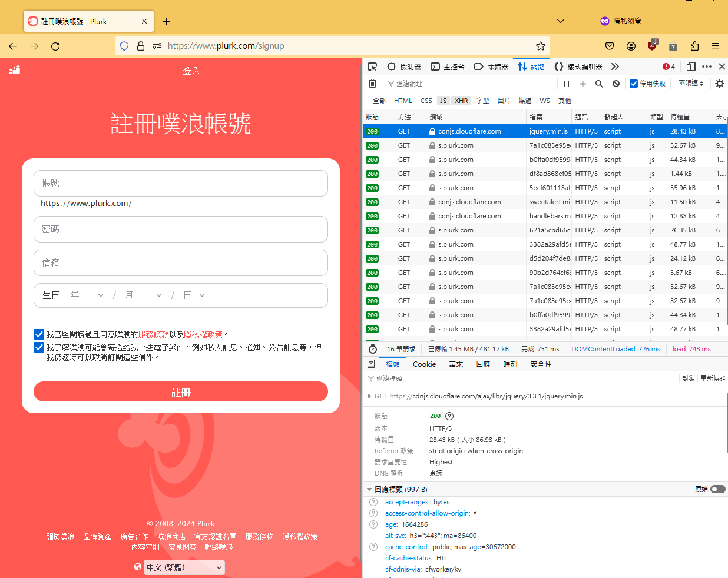The width and height of the screenshot is (728, 578).
Task: Click the 重新傳送 resend button
Action: click(713, 378)
